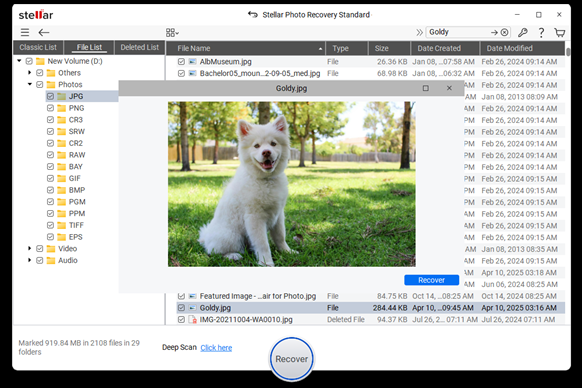
Task: Select the EPS folder icon
Action: 62,237
